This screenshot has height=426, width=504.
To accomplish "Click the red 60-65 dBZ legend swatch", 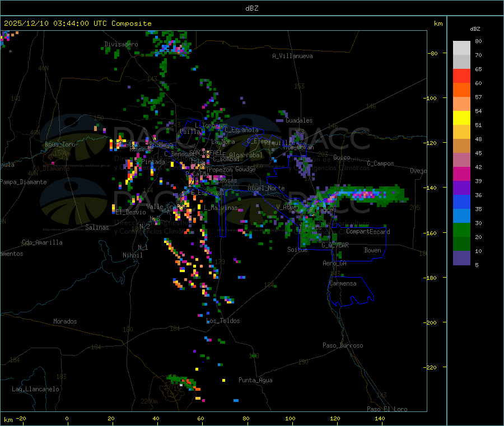I will coord(461,76).
